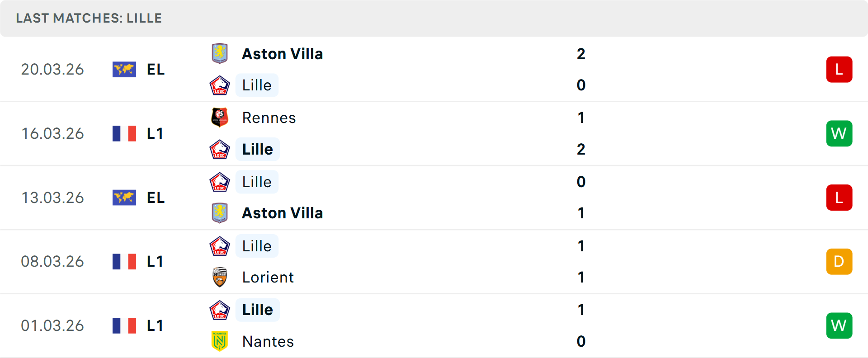868x358 pixels.
Task: Click Lille crest in 20.03.26 match
Action: click(220, 85)
